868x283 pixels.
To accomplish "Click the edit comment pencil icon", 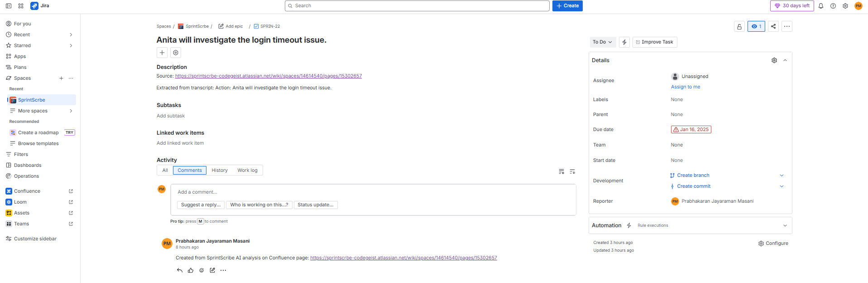I will [x=212, y=270].
